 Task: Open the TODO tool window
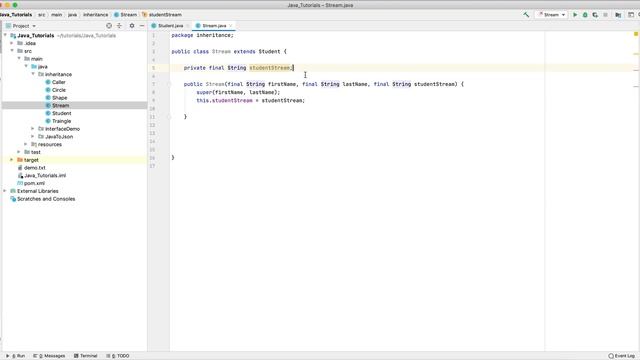click(x=118, y=356)
